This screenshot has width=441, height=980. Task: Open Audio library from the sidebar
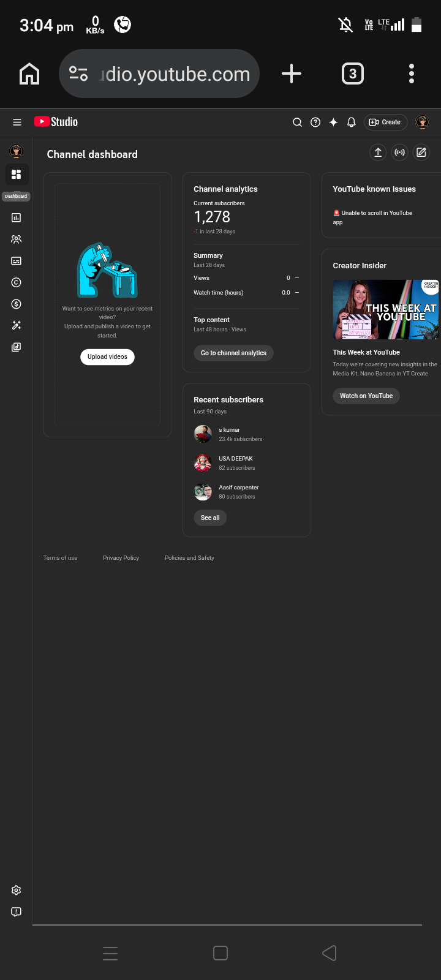(x=17, y=347)
